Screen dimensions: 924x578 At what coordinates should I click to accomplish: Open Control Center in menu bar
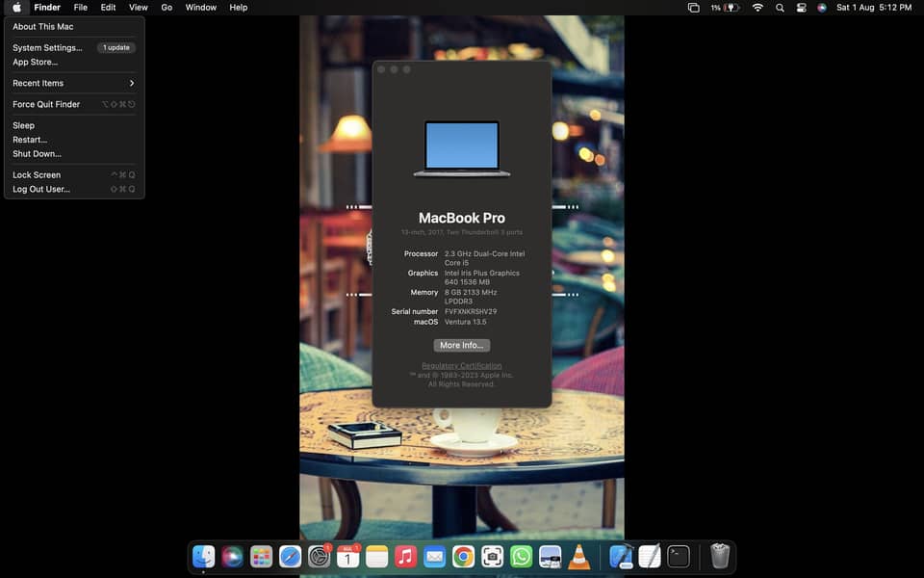pyautogui.click(x=801, y=8)
